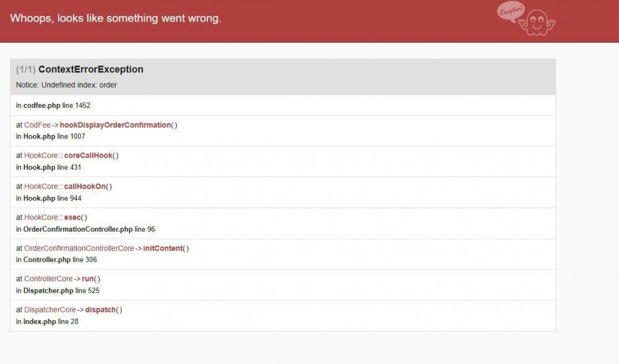
Task: Click the hookDisplayOrderConfirmation method link
Action: 115,125
